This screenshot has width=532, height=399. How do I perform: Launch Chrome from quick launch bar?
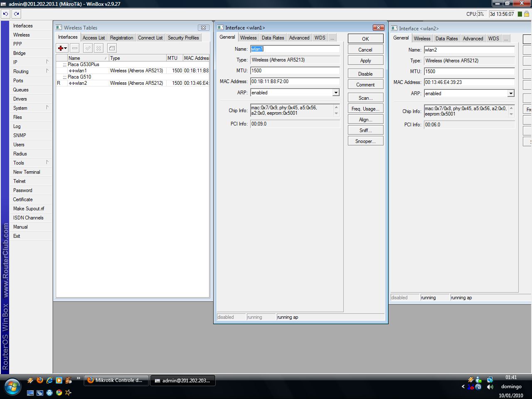(x=59, y=392)
